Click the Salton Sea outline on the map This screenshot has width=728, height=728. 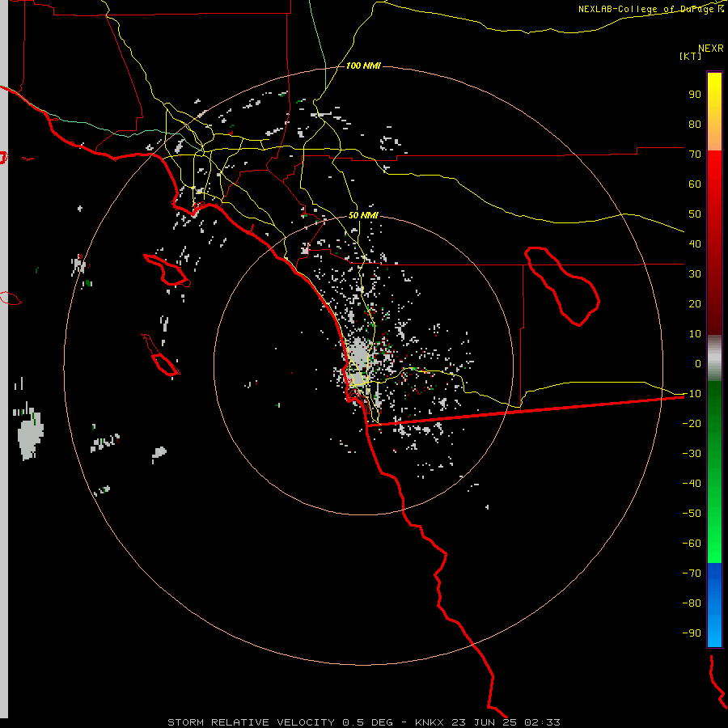click(x=562, y=286)
